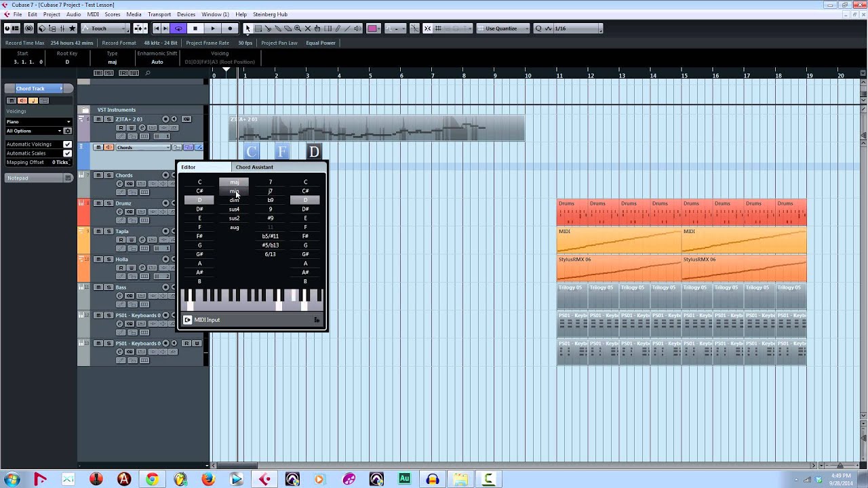This screenshot has height=488, width=868.
Task: Solo the Holla track
Action: 108,259
